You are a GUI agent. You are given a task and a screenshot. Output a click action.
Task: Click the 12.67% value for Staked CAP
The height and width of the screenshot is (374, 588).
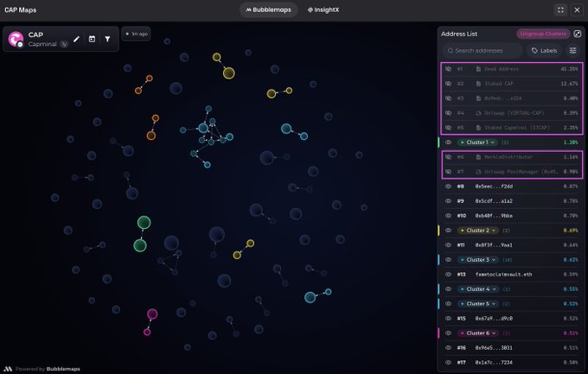coord(569,84)
